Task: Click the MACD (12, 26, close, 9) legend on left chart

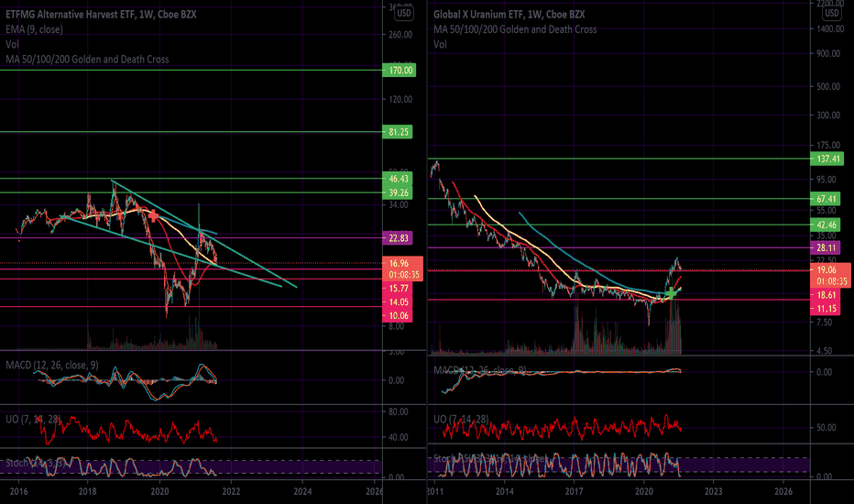Action: [x=52, y=365]
